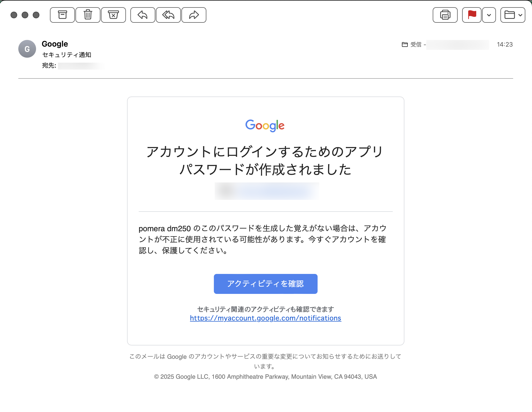
Task: Click the このメールは Google footer notice
Action: pos(265,361)
